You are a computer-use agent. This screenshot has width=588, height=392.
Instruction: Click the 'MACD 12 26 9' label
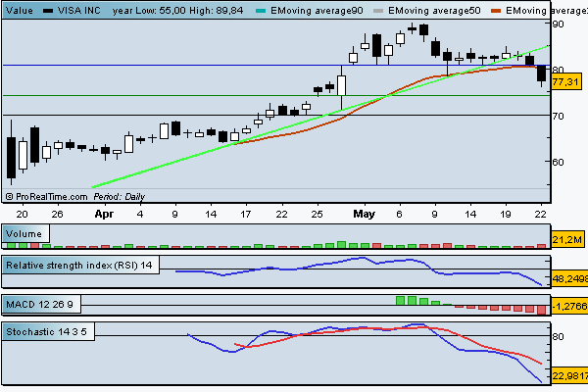click(x=39, y=304)
